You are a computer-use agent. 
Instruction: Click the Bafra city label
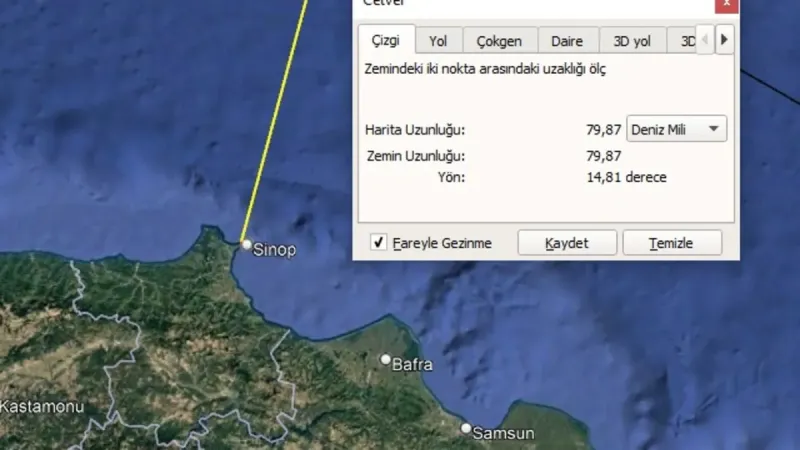click(x=412, y=364)
